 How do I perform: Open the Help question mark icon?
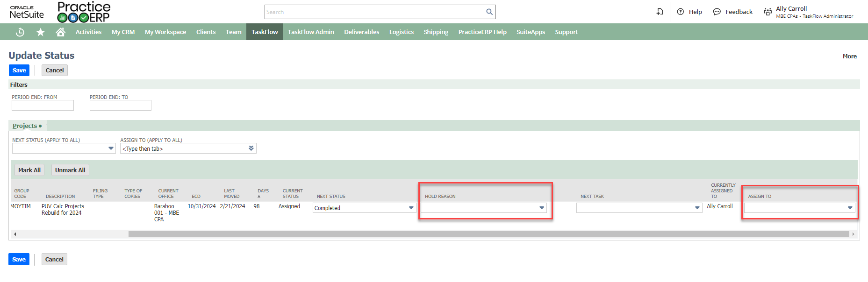(681, 12)
